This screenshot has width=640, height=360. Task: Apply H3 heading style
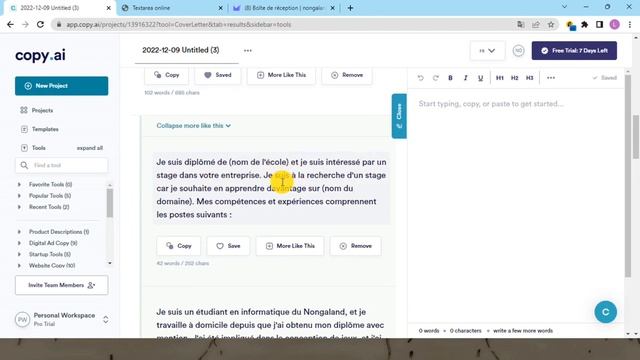[x=529, y=78]
